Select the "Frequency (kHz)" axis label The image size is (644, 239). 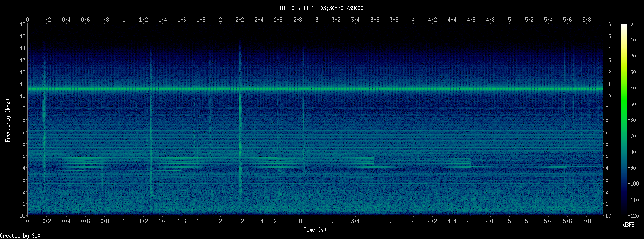[x=8, y=120]
